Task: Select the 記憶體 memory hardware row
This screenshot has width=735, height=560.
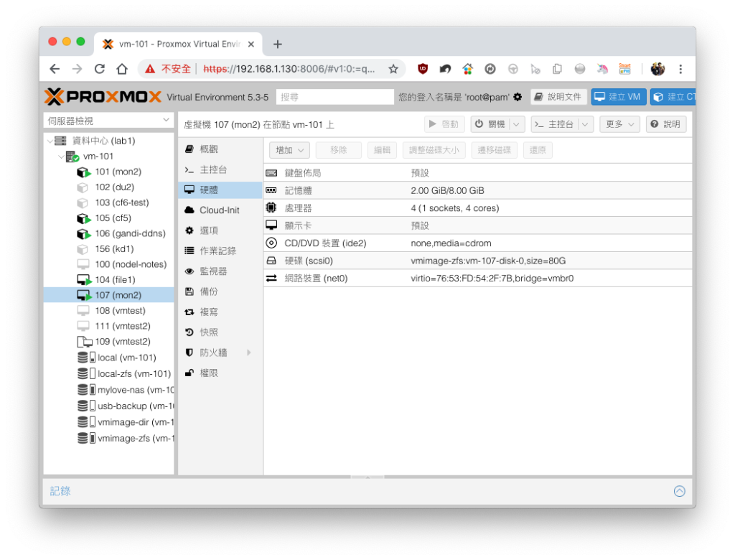Action: pyautogui.click(x=477, y=190)
